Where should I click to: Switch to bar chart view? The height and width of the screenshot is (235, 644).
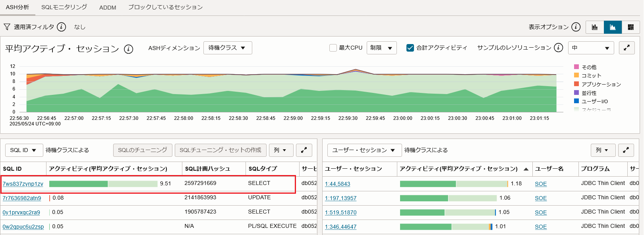click(595, 27)
